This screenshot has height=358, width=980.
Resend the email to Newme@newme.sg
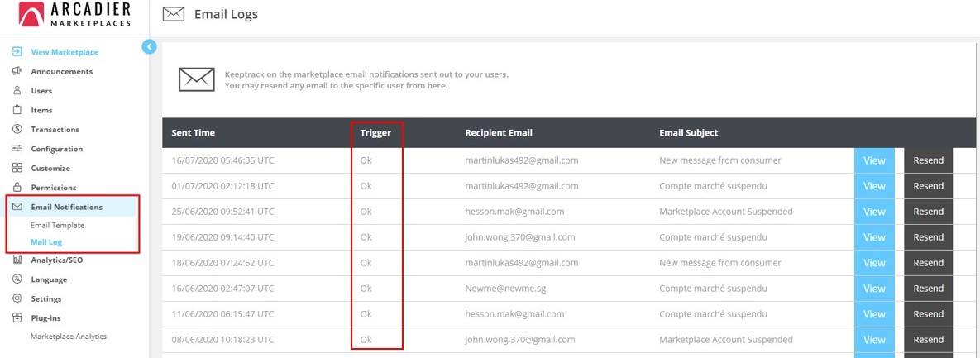[x=928, y=288]
